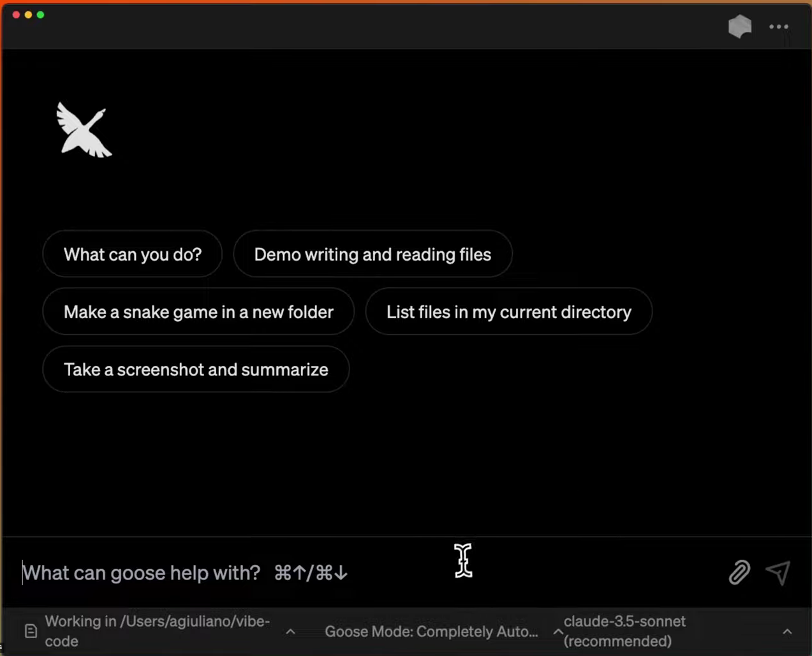812x656 pixels.
Task: Minimize window using yellow button
Action: (28, 15)
